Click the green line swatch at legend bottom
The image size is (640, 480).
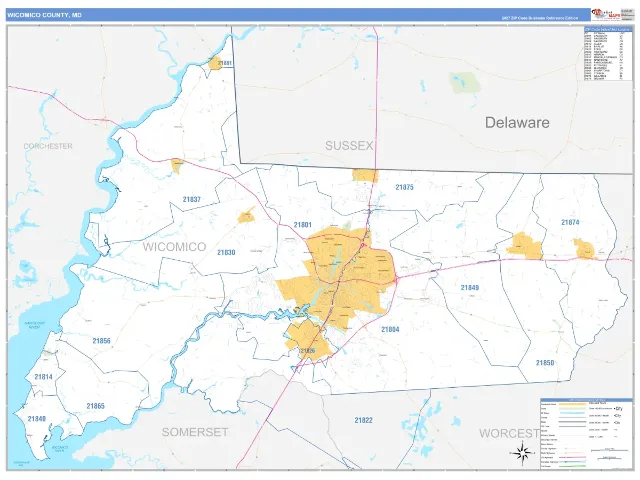[x=572, y=466]
